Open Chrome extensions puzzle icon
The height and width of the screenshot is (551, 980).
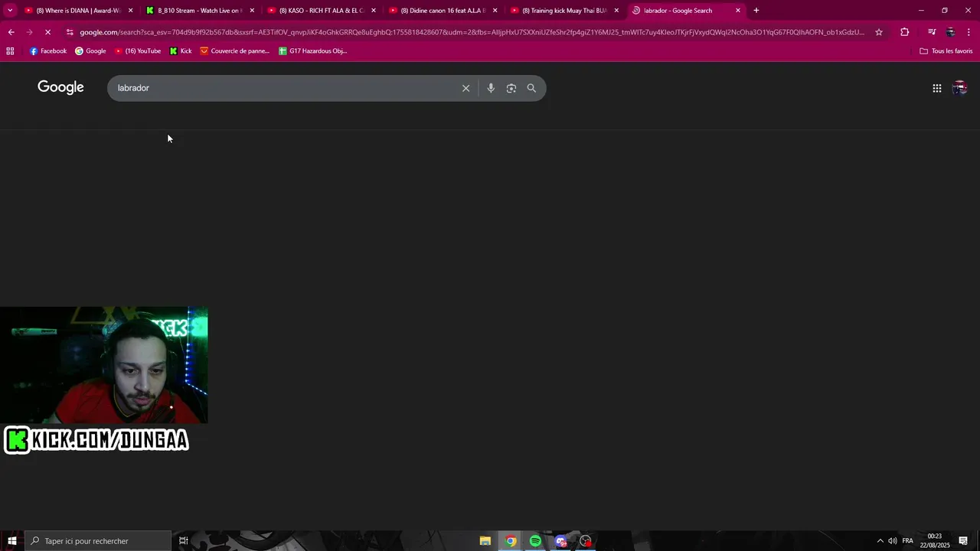(x=905, y=32)
